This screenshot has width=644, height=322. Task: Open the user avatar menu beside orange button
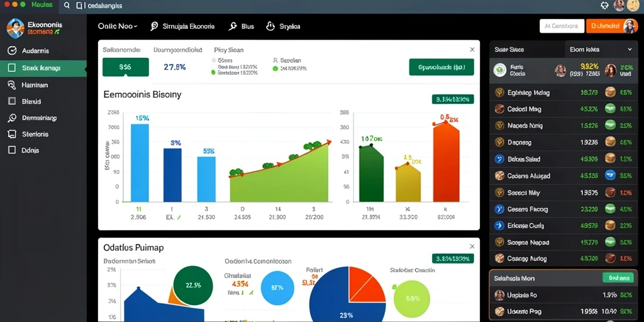[x=630, y=26]
